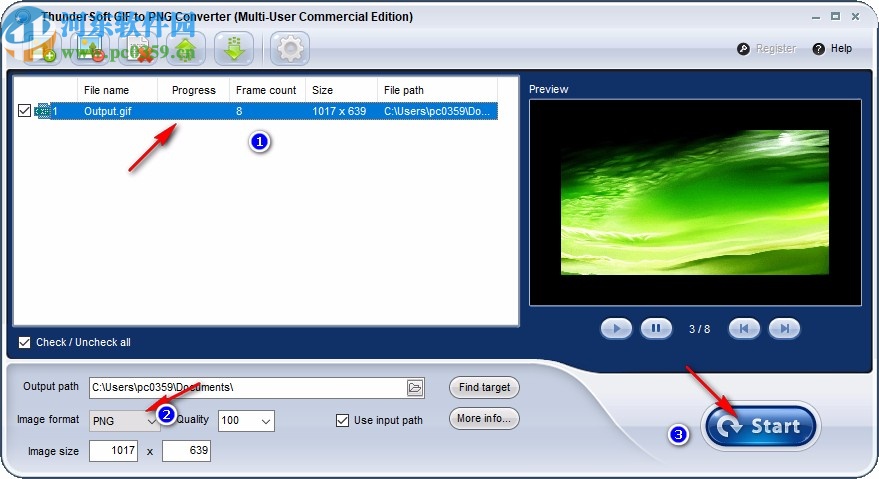Click the folder browse icon in Output path
The width and height of the screenshot is (879, 479).
(415, 388)
